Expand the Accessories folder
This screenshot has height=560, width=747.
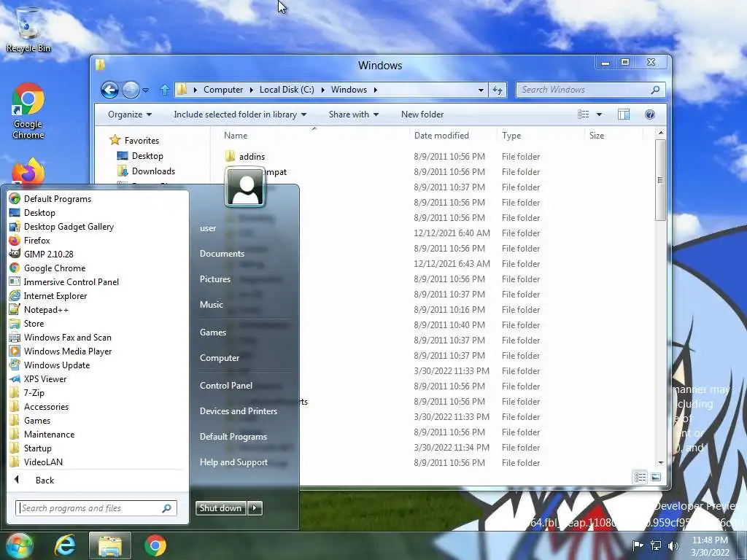(x=39, y=407)
